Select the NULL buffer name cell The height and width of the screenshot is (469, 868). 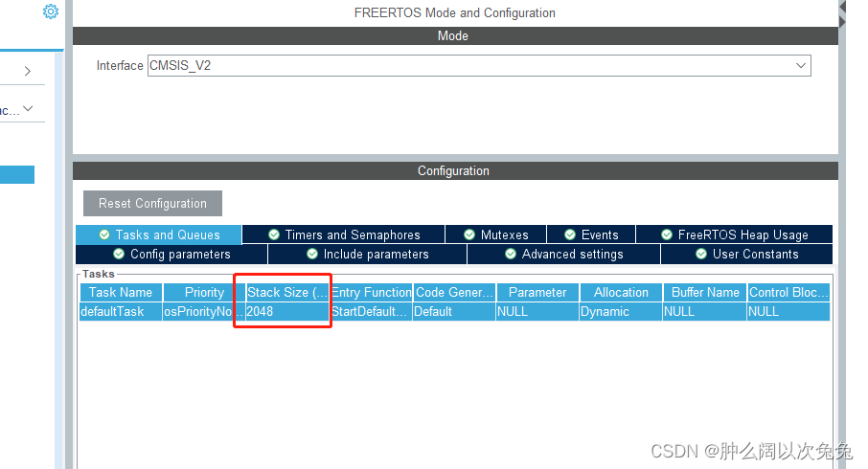coord(705,311)
